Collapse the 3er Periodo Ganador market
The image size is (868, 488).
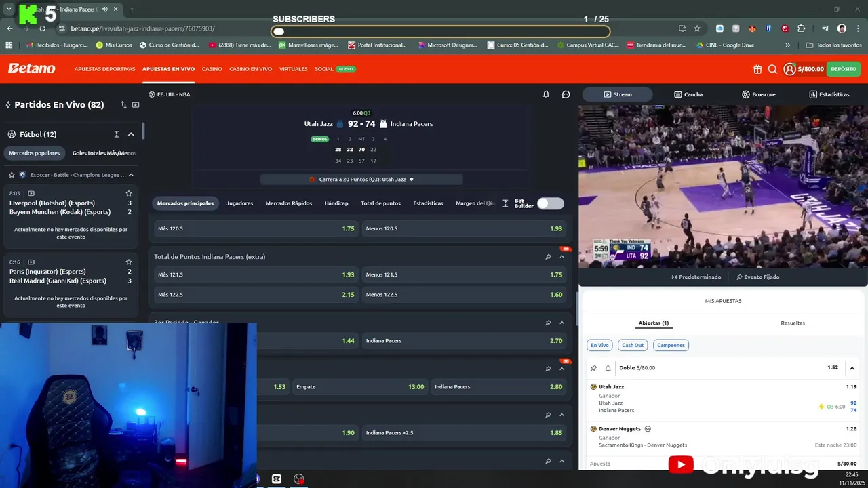pos(561,323)
